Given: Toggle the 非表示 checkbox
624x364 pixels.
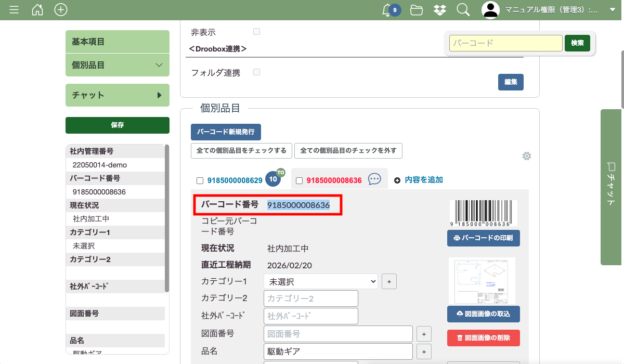Looking at the screenshot, I should pos(256,32).
